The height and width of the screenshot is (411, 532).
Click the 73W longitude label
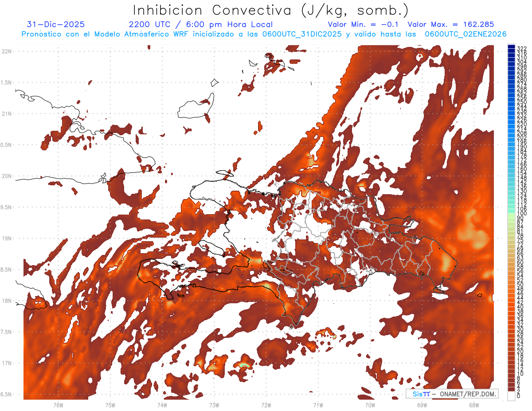(214, 405)
